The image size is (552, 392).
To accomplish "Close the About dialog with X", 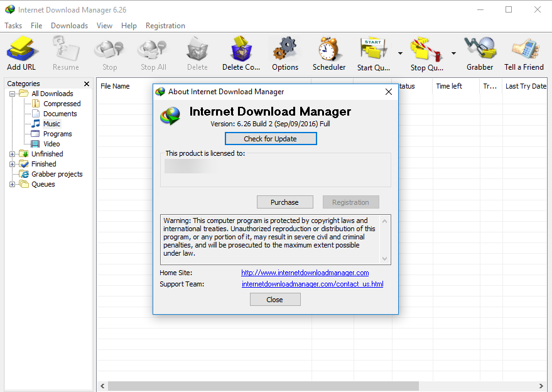I will coord(389,92).
